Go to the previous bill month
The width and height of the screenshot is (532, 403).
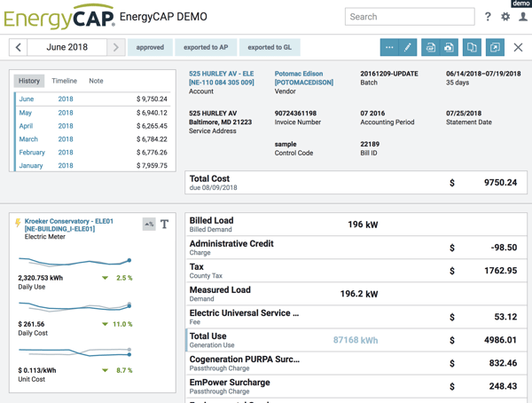[19, 47]
